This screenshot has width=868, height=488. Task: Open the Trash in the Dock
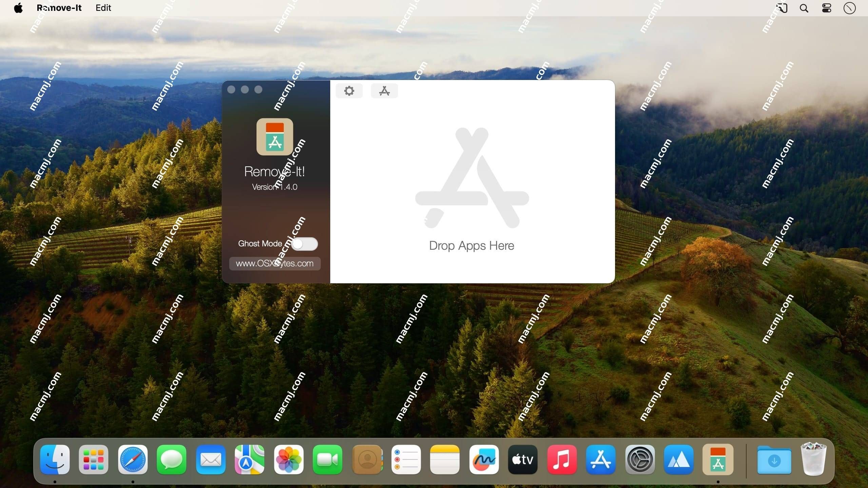tap(813, 459)
